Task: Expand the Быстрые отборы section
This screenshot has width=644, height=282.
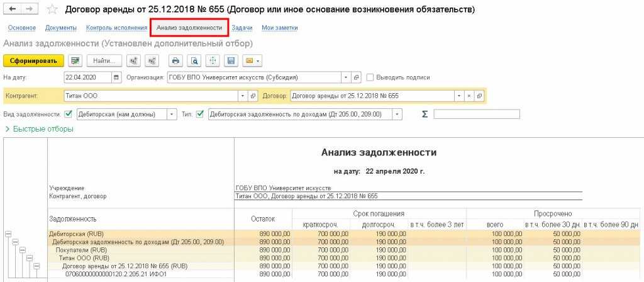Action: click(39, 129)
